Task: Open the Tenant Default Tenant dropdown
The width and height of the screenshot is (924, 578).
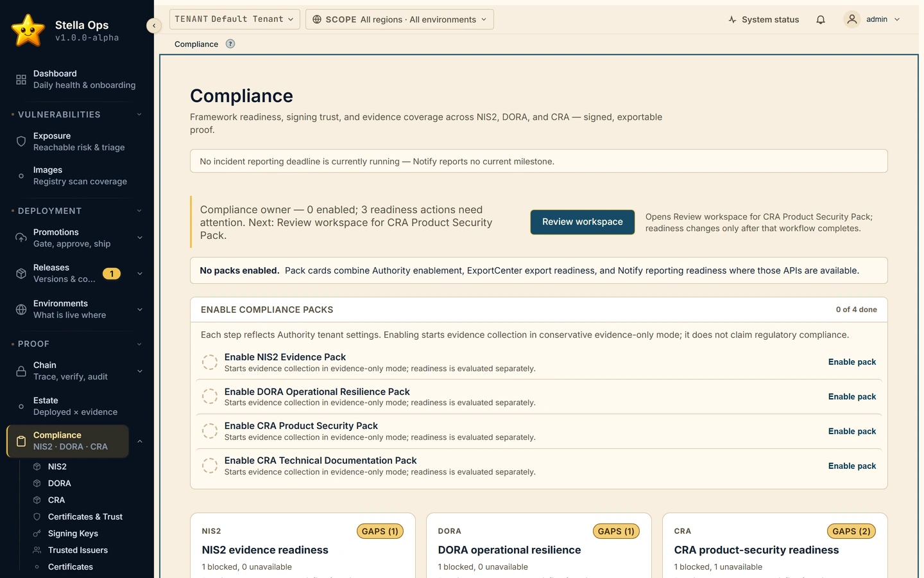Action: (x=235, y=19)
